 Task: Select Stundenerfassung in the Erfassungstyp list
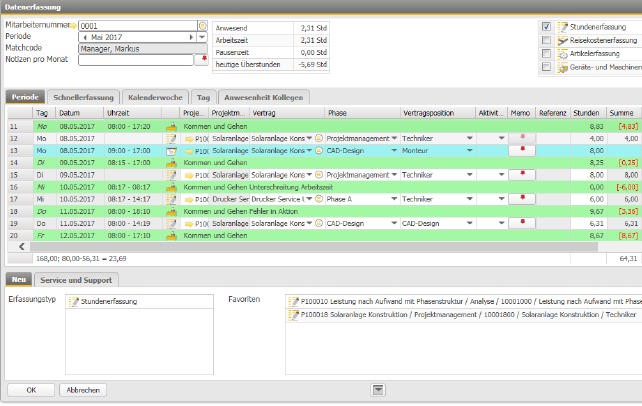[139, 302]
